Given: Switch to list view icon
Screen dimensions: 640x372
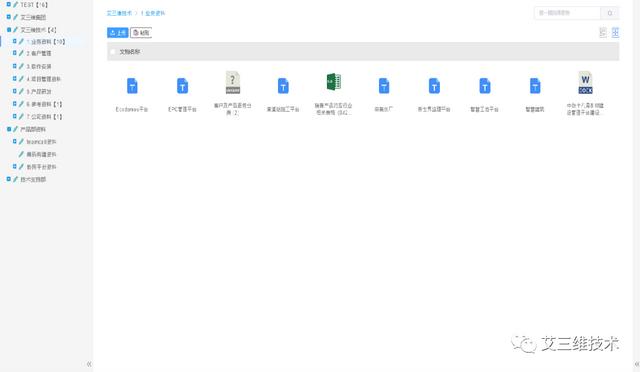Looking at the screenshot, I should [x=603, y=33].
